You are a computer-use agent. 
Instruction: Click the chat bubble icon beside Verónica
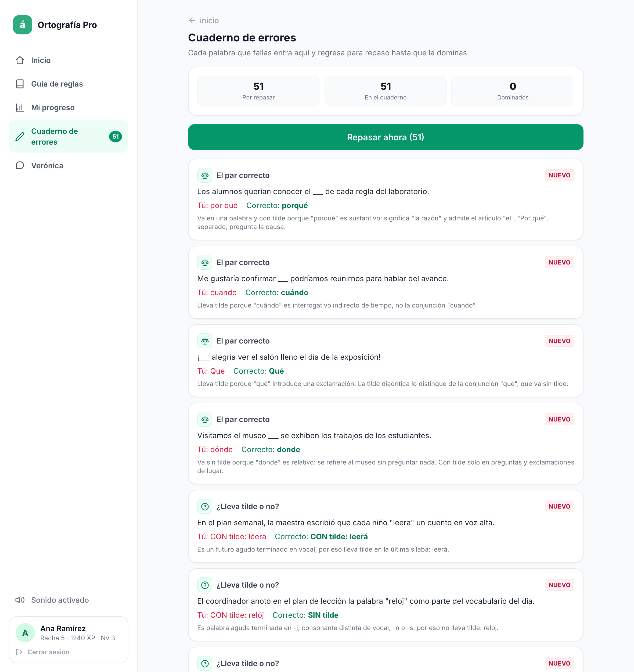point(20,165)
